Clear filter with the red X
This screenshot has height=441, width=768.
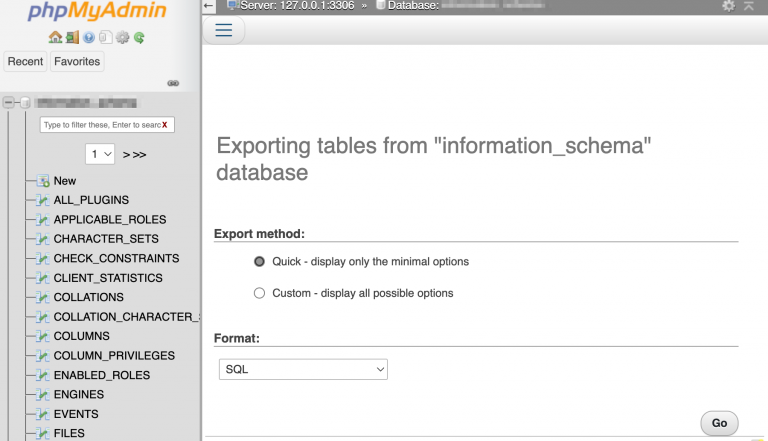(x=165, y=125)
